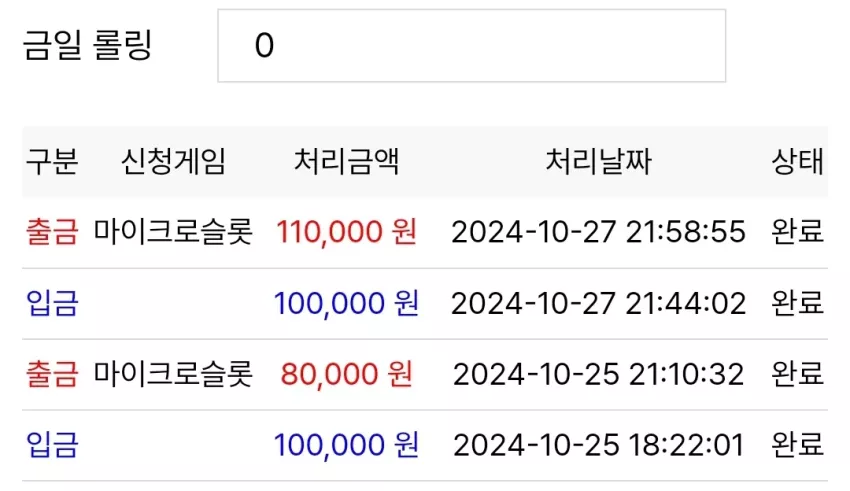The image size is (850, 491).
Task: Click the date 2024-10-27 21:58:55
Action: (x=598, y=232)
